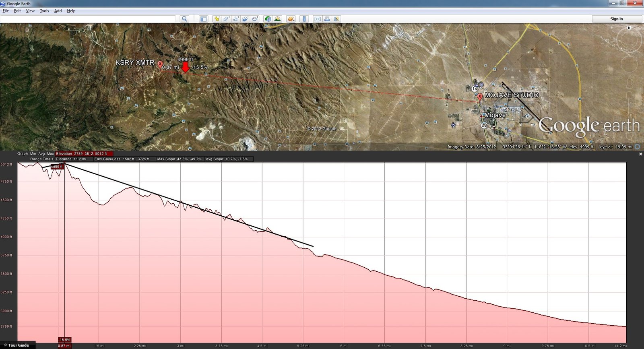Open the planets switcher dropdown
644x349 pixels.
coord(291,19)
